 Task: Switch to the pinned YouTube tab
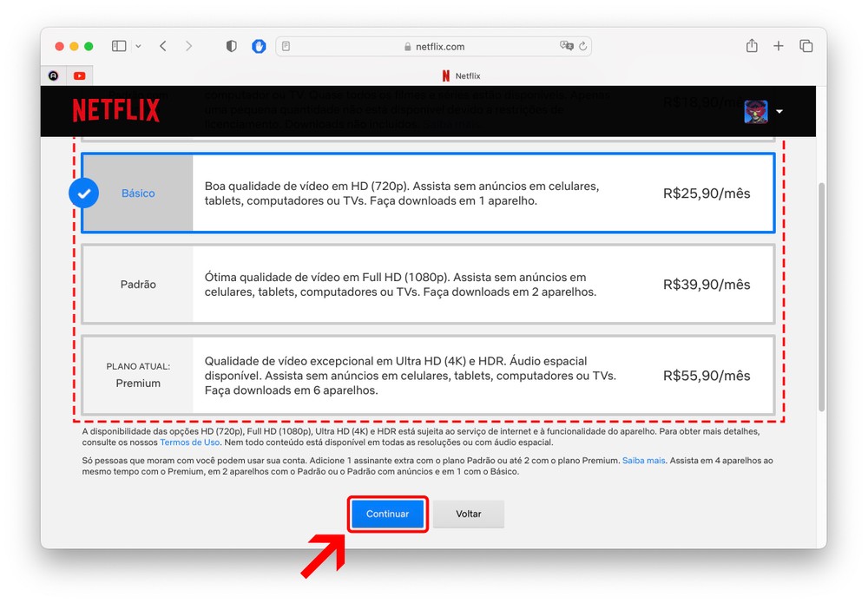coord(79,75)
